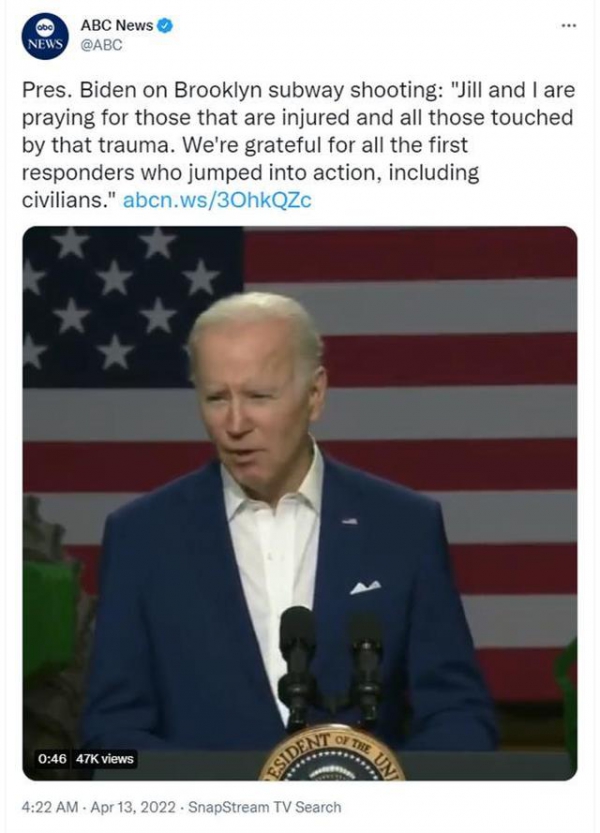Open the @ABC handle link
The image size is (600, 833).
click(101, 45)
